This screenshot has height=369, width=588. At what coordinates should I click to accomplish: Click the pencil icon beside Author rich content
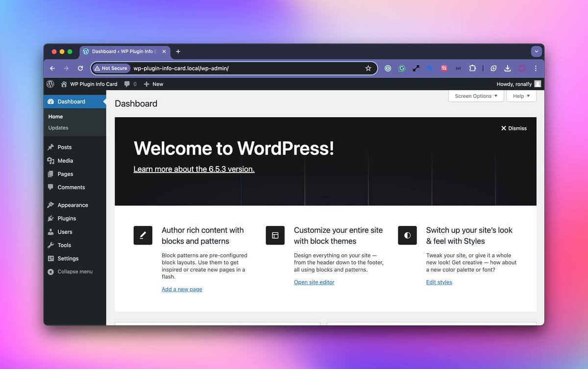tap(143, 235)
